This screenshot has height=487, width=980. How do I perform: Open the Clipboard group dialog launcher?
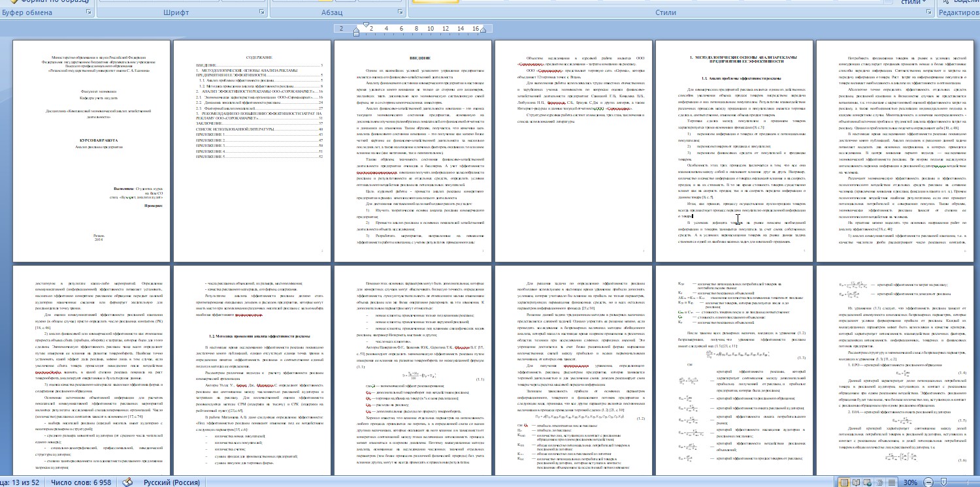(89, 12)
